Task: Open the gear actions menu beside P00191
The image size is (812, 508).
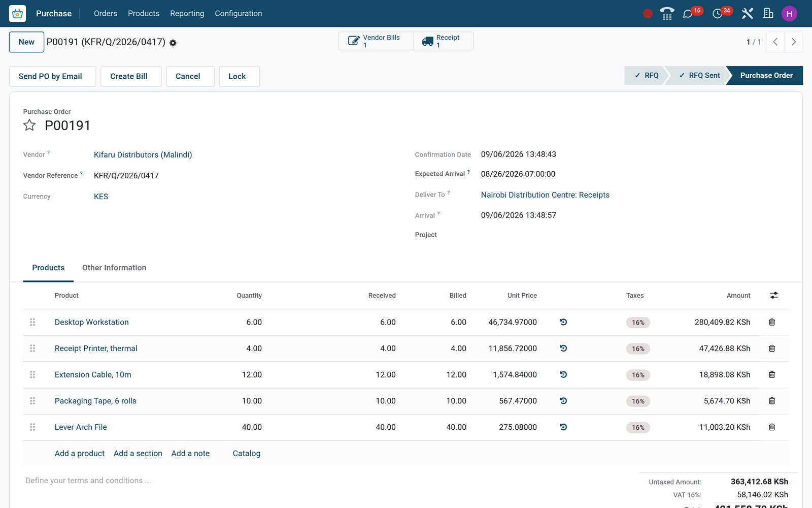Action: tap(173, 43)
